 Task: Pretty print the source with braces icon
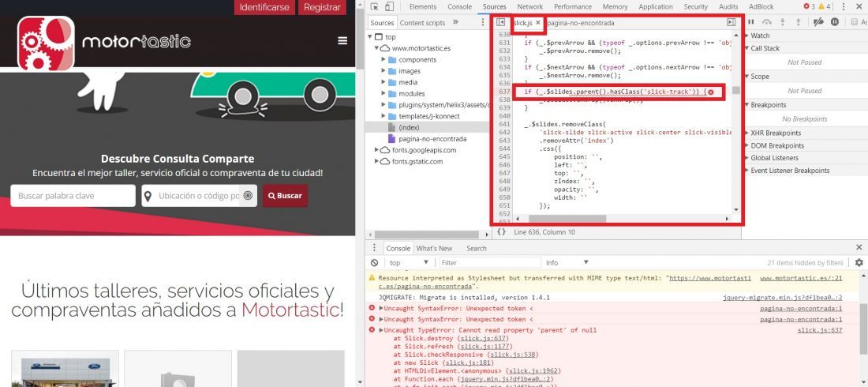click(501, 232)
